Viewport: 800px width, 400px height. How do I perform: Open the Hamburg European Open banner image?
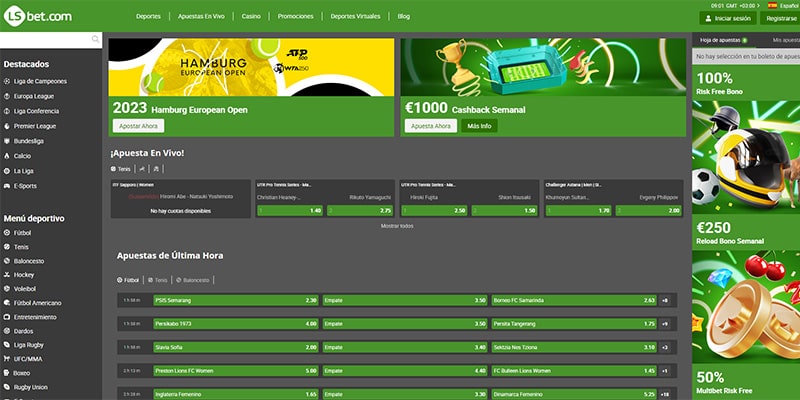coord(252,67)
